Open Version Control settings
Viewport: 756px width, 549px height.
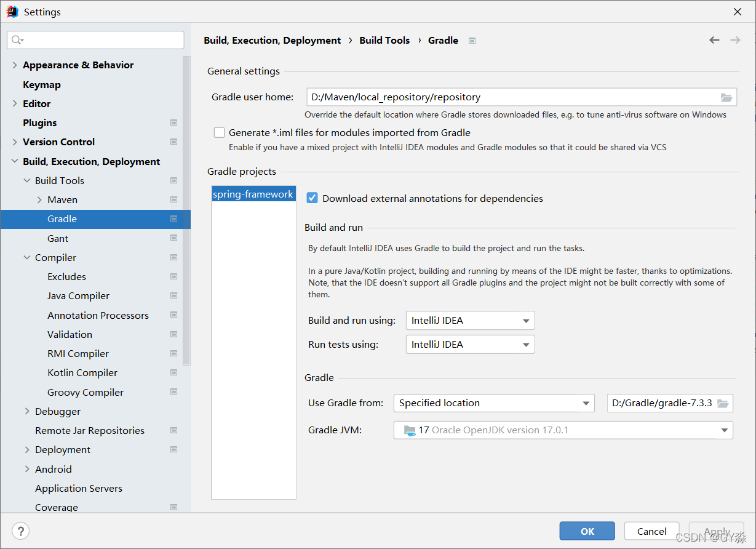58,142
